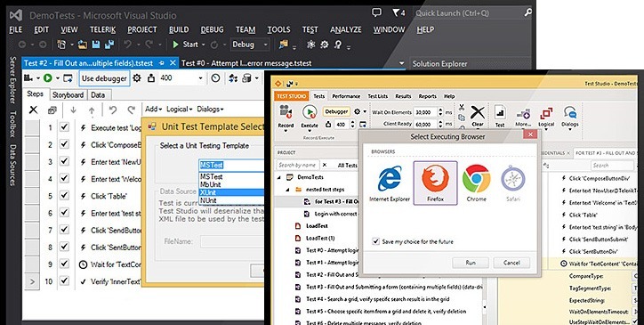Pick Safari browser icon in dialog
Screen dimensions: 644x325
[x=513, y=179]
